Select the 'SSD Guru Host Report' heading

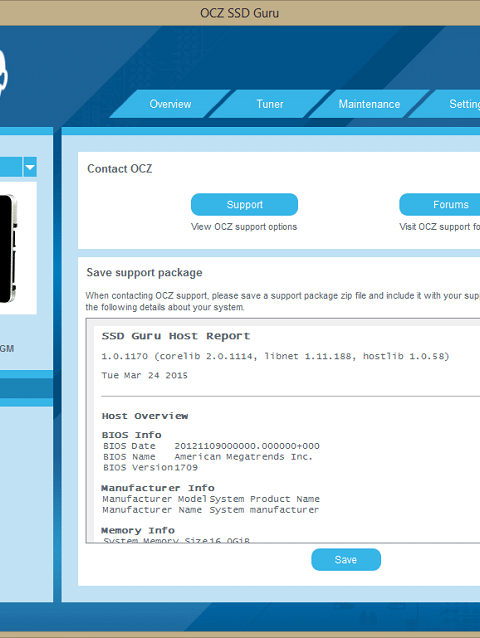176,336
